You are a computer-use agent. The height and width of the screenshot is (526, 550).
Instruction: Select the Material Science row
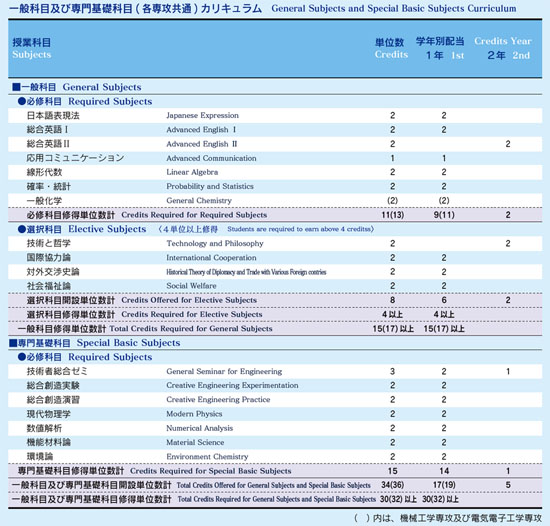pyautogui.click(x=275, y=443)
